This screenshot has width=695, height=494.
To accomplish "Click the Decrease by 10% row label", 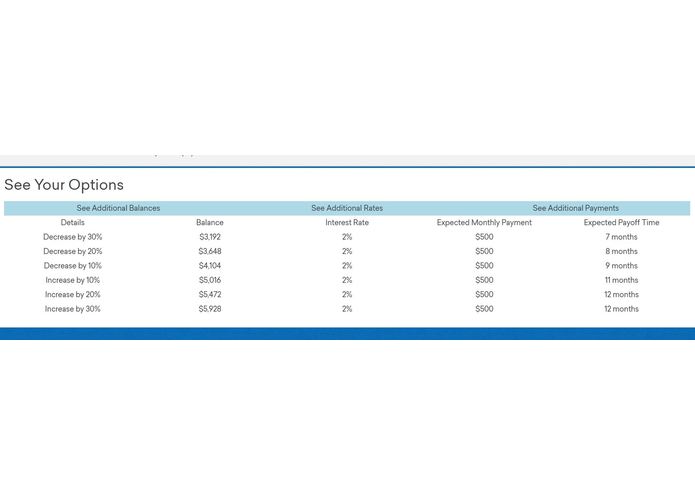I will tap(73, 266).
